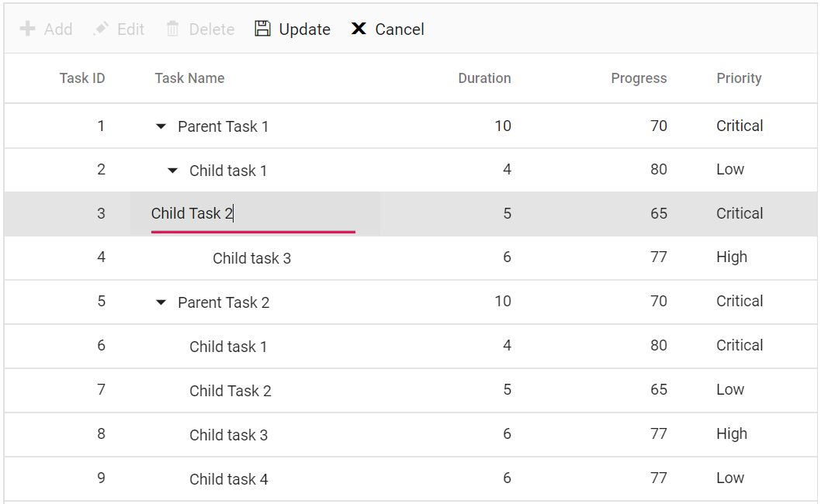The image size is (821, 504).
Task: Sort by the Priority column header
Action: pos(739,78)
